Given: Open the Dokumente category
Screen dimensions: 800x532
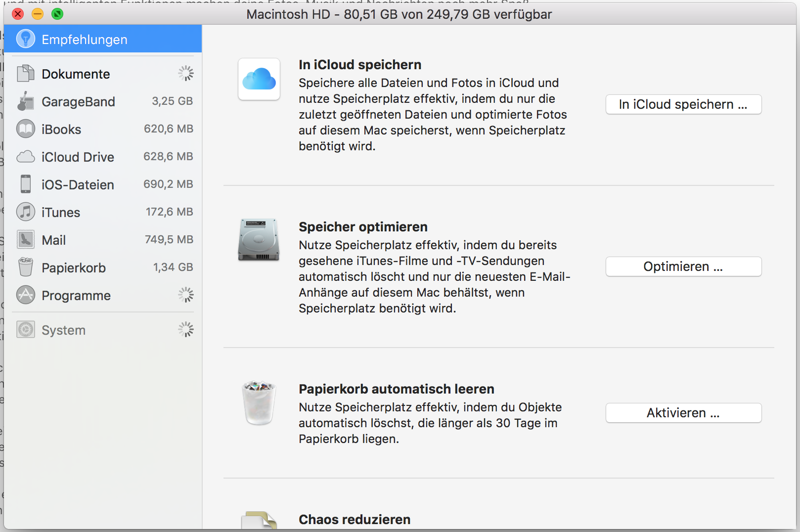Looking at the screenshot, I should (76, 74).
